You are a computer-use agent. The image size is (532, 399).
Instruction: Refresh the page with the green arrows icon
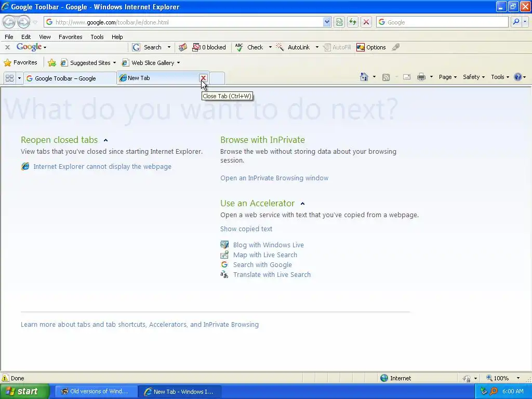pyautogui.click(x=353, y=22)
